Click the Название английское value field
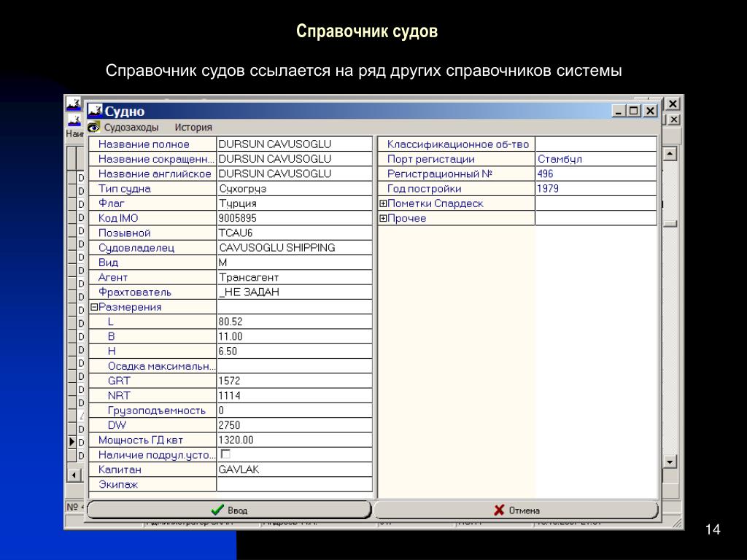 295,174
